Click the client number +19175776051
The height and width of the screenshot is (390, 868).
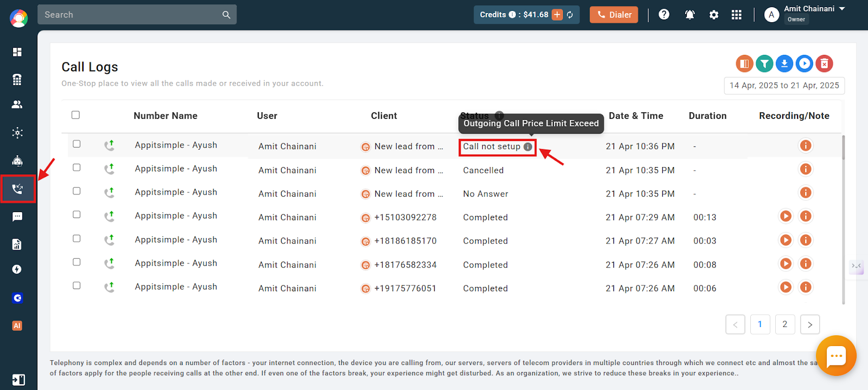(405, 289)
